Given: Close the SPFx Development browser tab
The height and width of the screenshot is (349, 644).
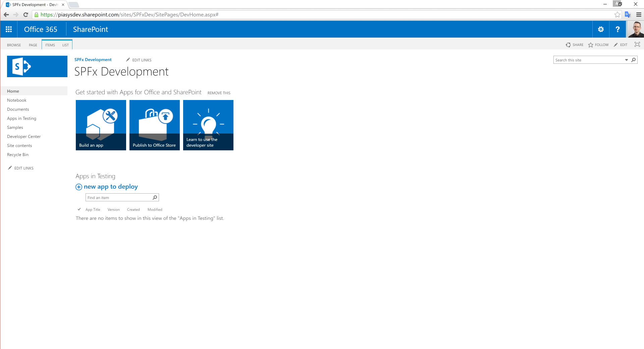Looking at the screenshot, I should point(63,5).
